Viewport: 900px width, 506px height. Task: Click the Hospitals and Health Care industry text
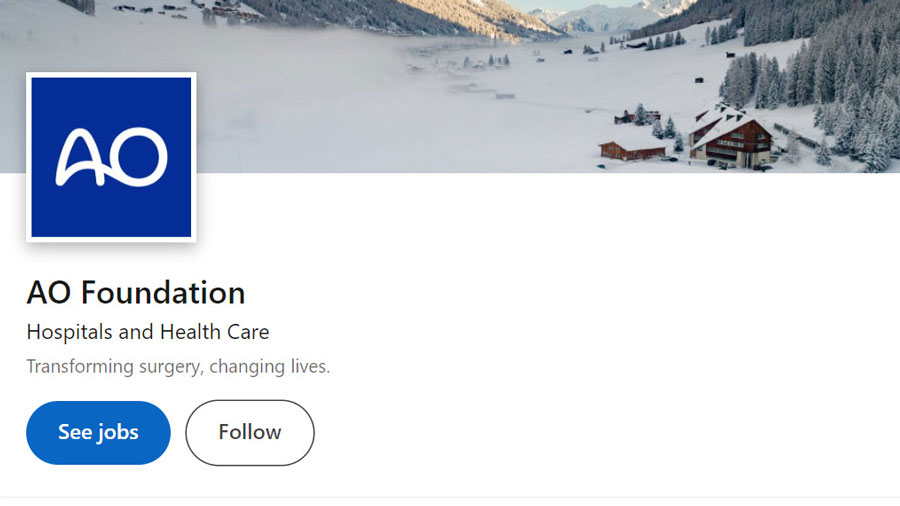(x=148, y=332)
